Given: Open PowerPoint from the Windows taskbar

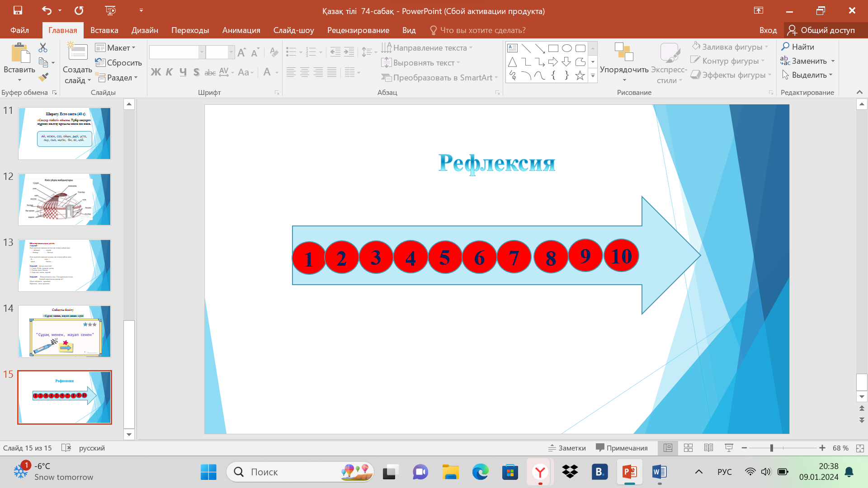Looking at the screenshot, I should [x=629, y=472].
